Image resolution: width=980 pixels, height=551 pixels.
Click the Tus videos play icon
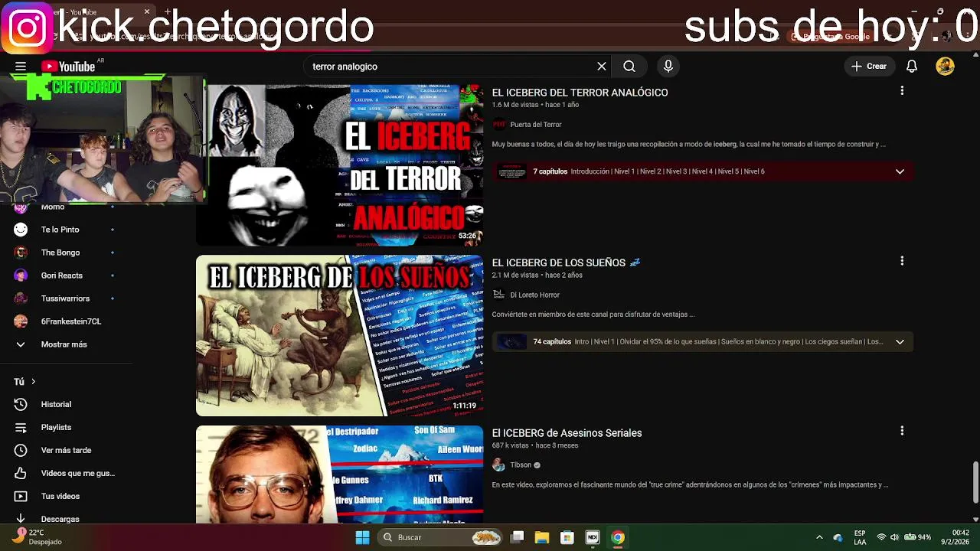click(21, 496)
